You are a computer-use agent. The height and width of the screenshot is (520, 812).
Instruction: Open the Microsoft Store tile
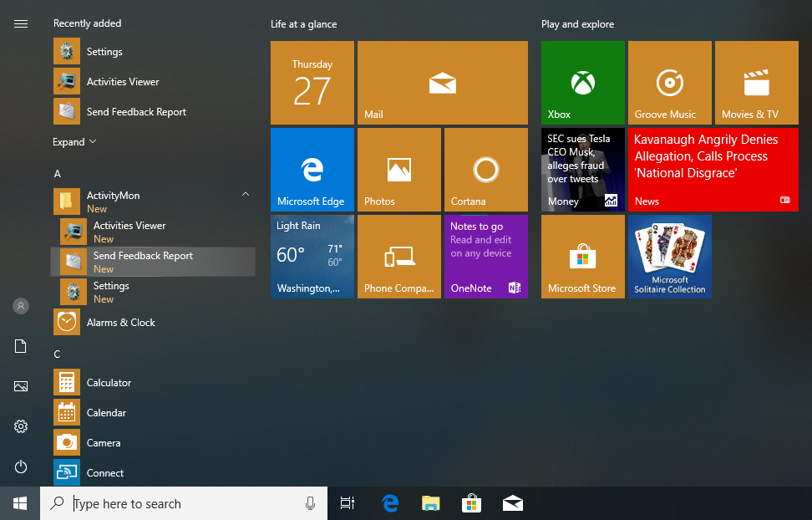[x=582, y=257]
